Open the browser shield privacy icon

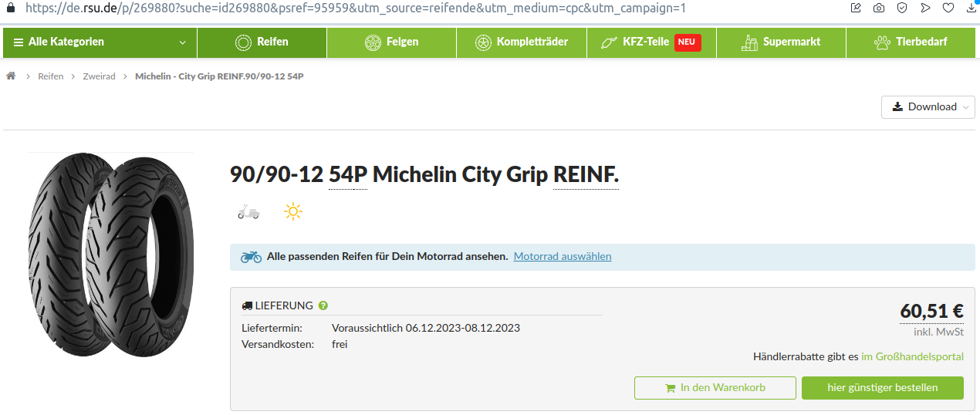click(x=902, y=8)
